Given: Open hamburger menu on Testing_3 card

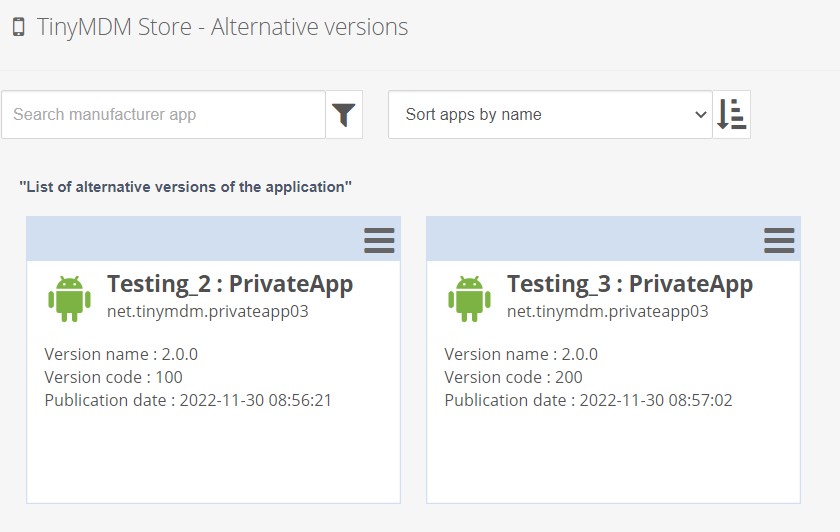Looking at the screenshot, I should click(779, 240).
